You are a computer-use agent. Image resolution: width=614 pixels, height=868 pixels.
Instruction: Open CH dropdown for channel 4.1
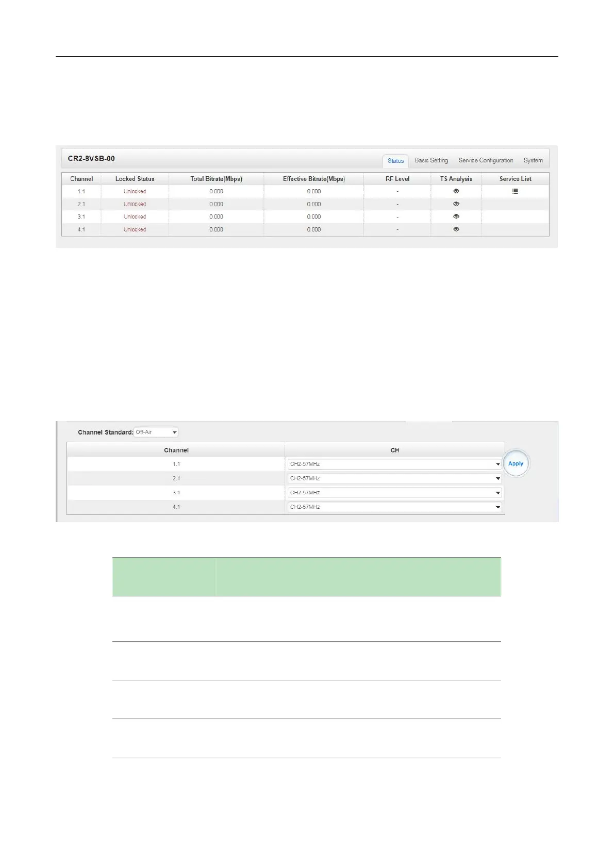click(x=394, y=507)
